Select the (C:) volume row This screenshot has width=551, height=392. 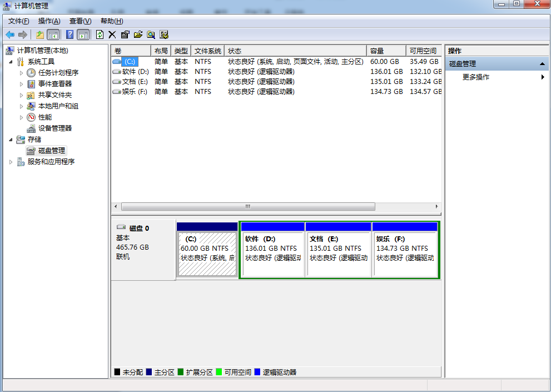(x=276, y=62)
